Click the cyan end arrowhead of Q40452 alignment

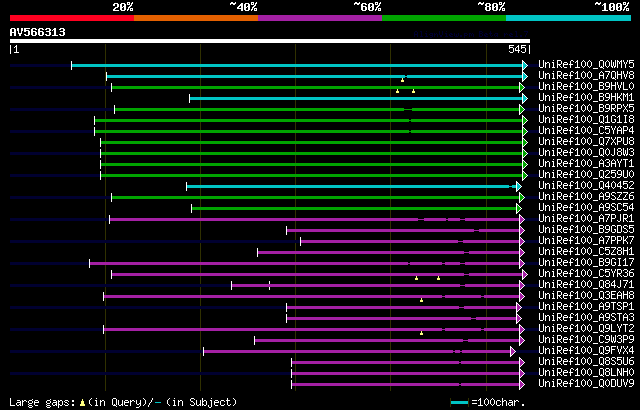[x=519, y=186]
